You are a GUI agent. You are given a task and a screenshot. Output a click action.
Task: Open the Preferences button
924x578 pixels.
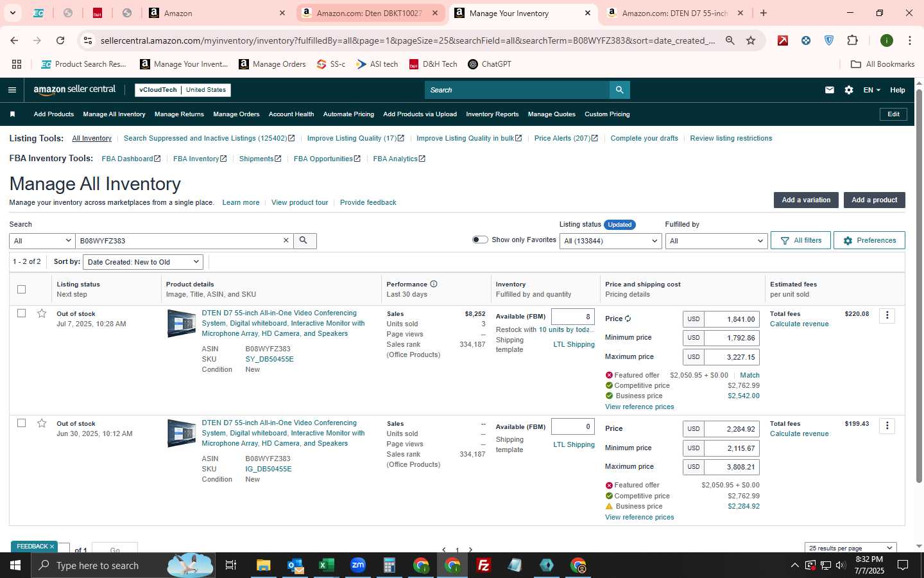coord(869,240)
